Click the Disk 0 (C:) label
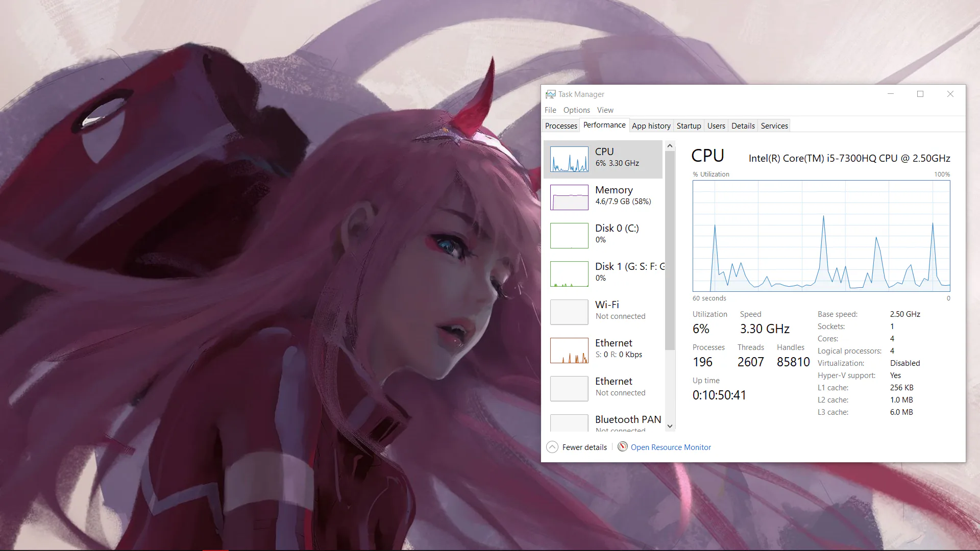 (x=617, y=228)
